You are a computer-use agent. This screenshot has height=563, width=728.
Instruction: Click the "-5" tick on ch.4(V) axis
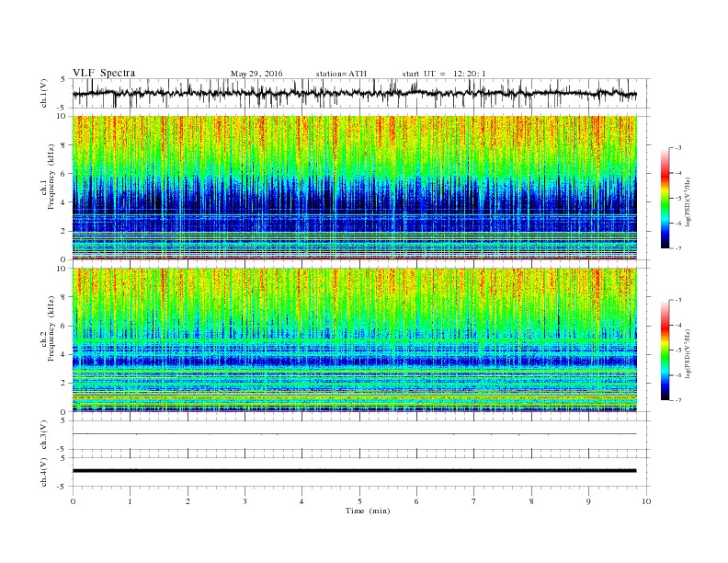tap(61, 487)
